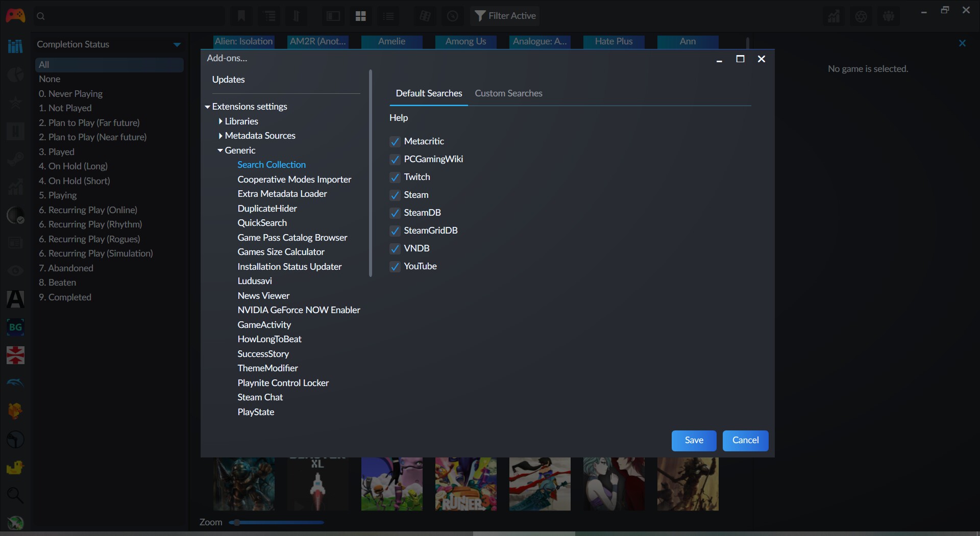
Task: Open the Completion Status dropdown arrow
Action: click(177, 45)
